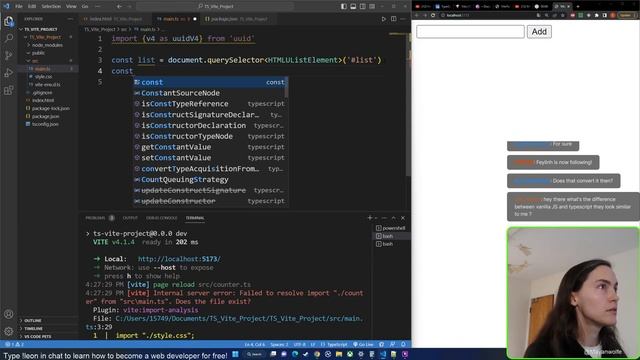Screen dimensions: 640x360
Task: Open title bar command center search
Action: [x=215, y=7]
